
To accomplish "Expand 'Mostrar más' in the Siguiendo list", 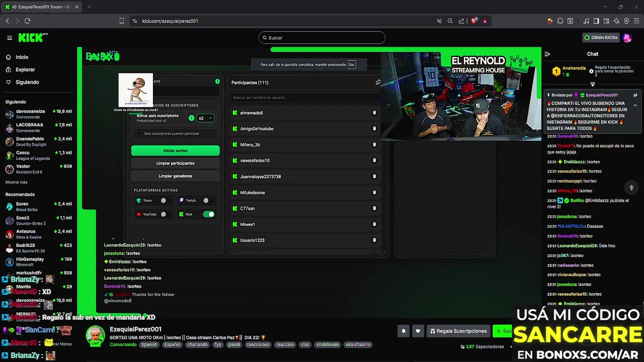I will 17,182.
